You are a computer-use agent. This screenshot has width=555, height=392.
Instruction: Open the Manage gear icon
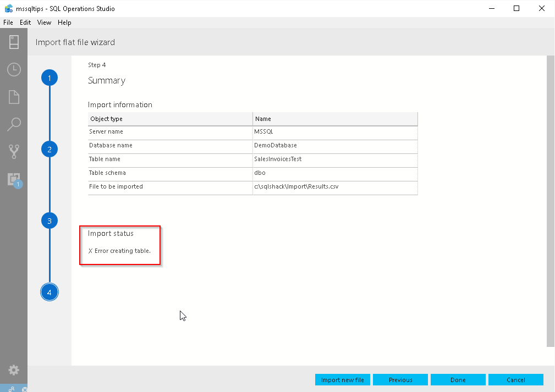[x=14, y=370]
